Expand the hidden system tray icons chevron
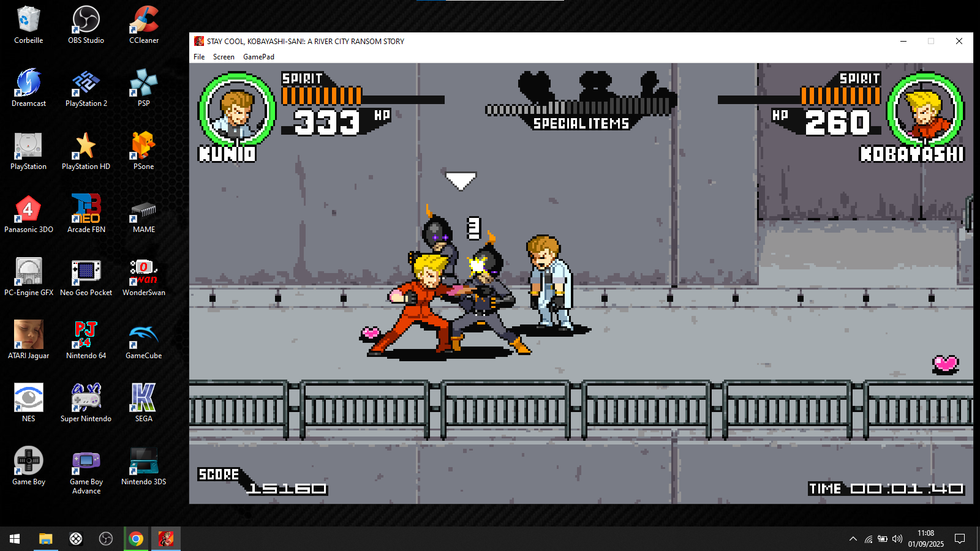The height and width of the screenshot is (551, 980). tap(853, 539)
